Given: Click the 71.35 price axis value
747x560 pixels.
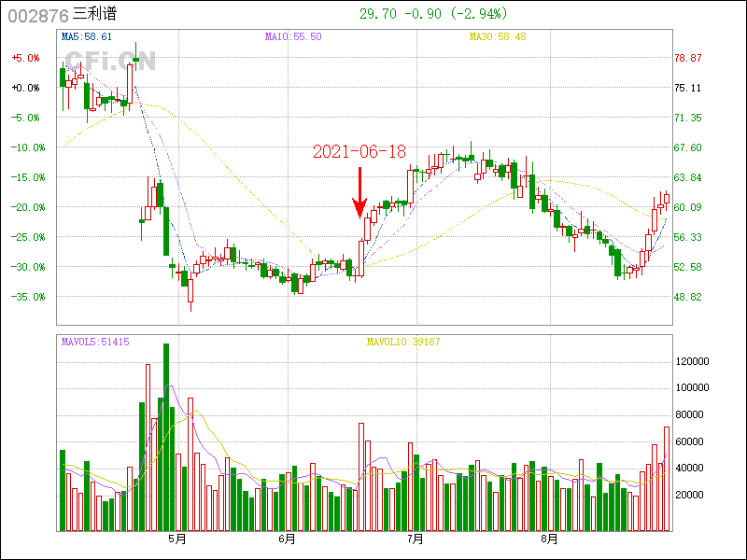Looking at the screenshot, I should click(x=688, y=119).
